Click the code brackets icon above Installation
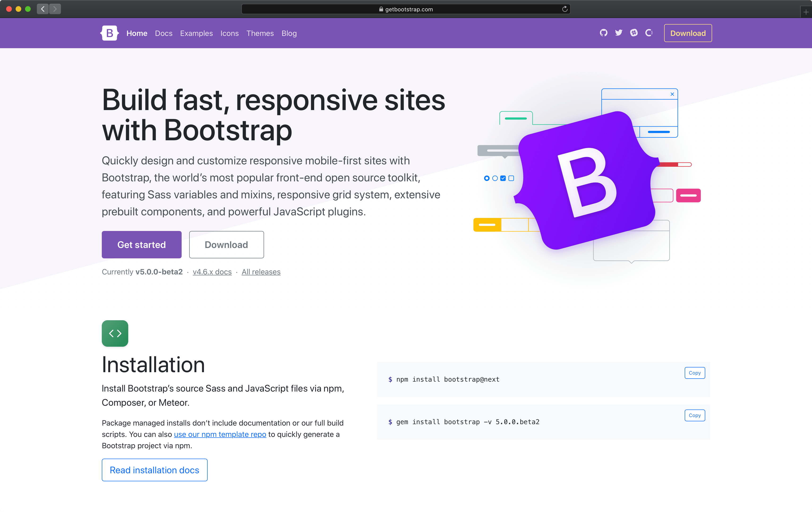Screen dimensions: 812x512 115,333
